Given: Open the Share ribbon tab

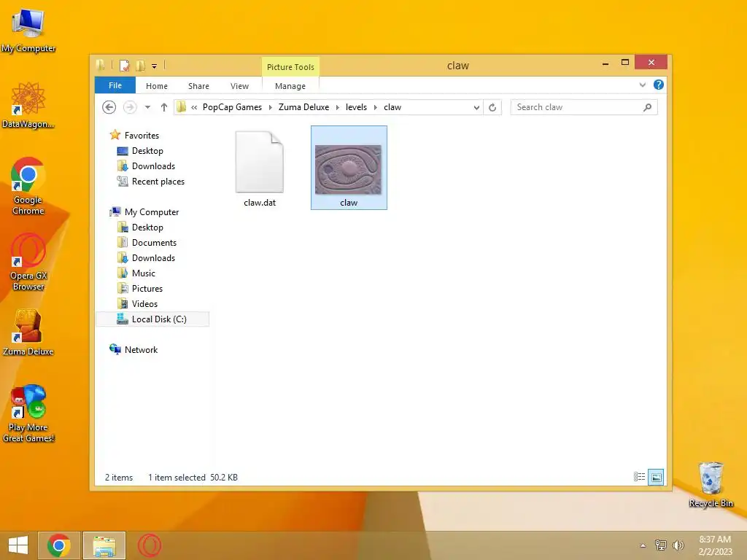Looking at the screenshot, I should click(x=198, y=86).
